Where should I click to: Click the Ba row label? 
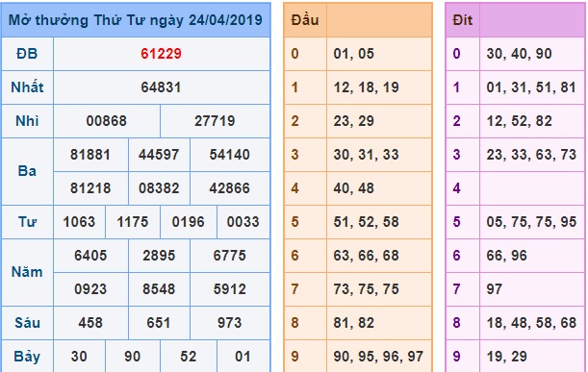point(27,171)
